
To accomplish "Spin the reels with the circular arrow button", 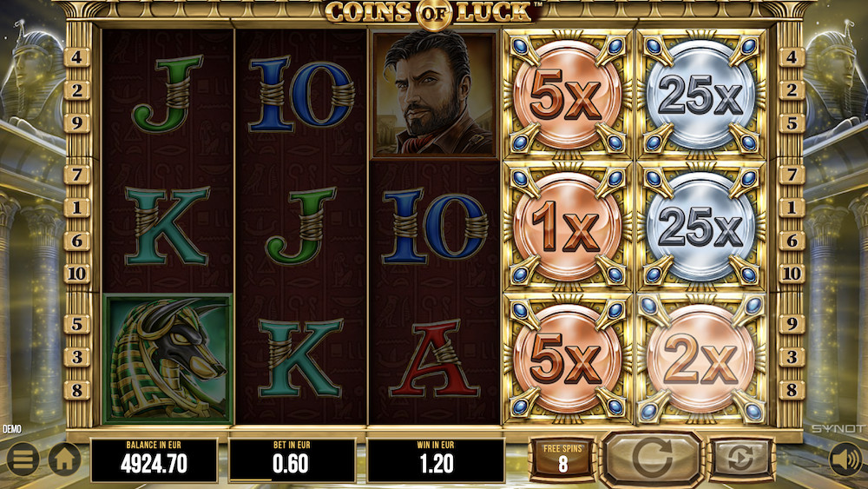I will 652,457.
